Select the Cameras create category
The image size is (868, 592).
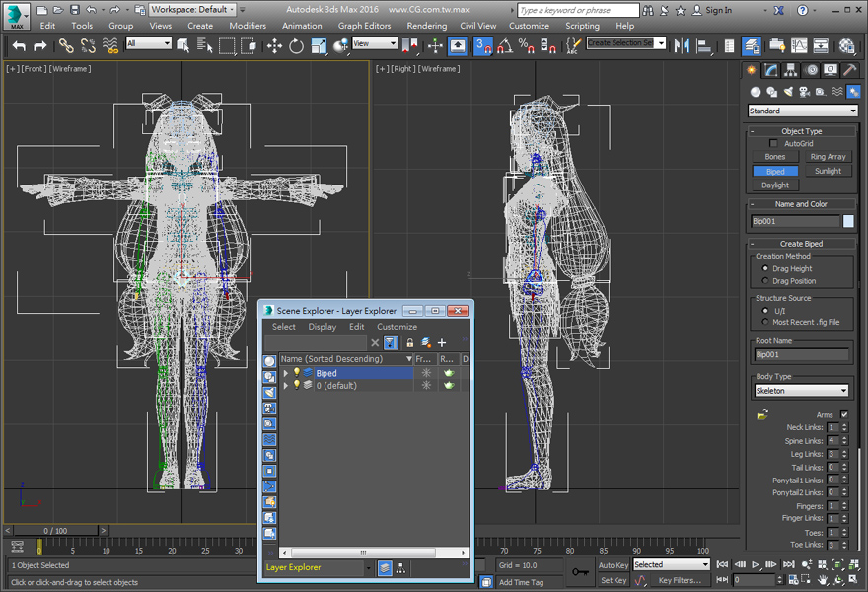click(x=804, y=92)
